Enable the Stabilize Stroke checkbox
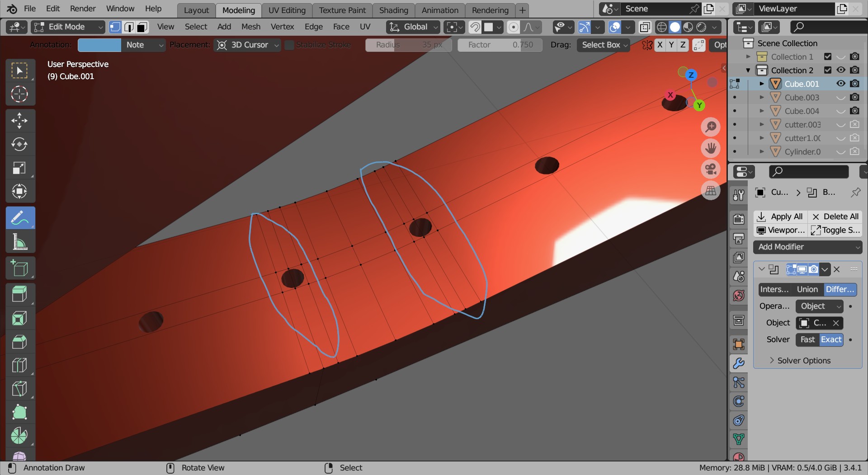The image size is (868, 475). point(289,45)
